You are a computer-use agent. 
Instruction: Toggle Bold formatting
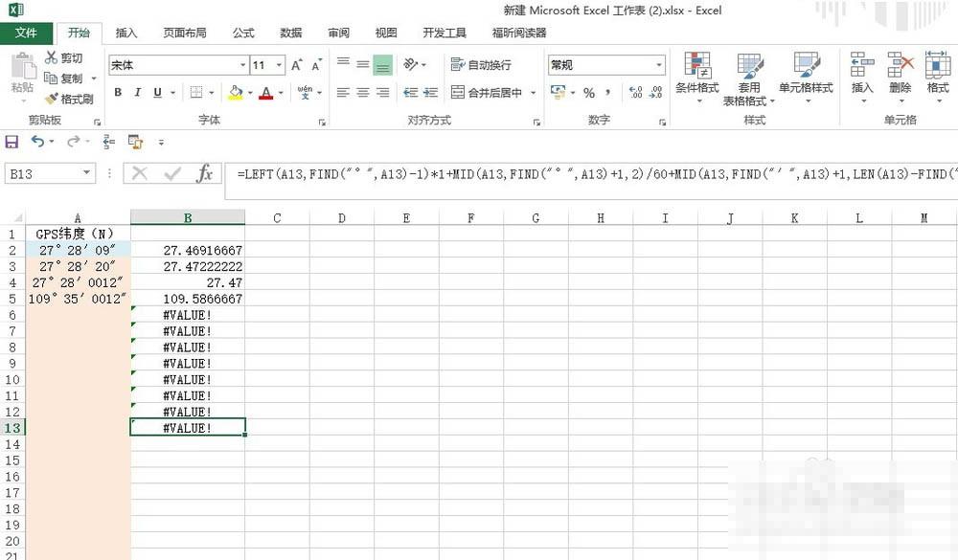pos(118,93)
